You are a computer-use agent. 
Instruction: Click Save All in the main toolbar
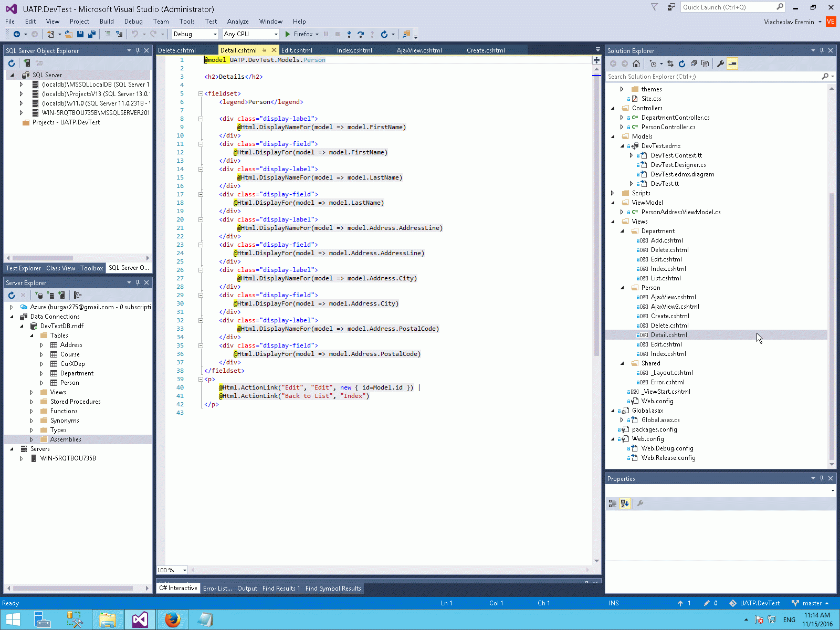click(x=92, y=34)
